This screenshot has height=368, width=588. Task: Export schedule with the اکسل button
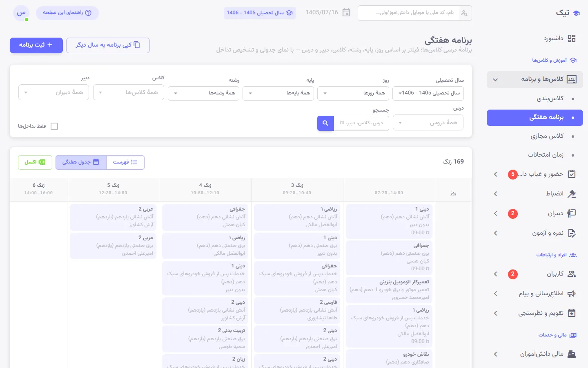pyautogui.click(x=35, y=162)
